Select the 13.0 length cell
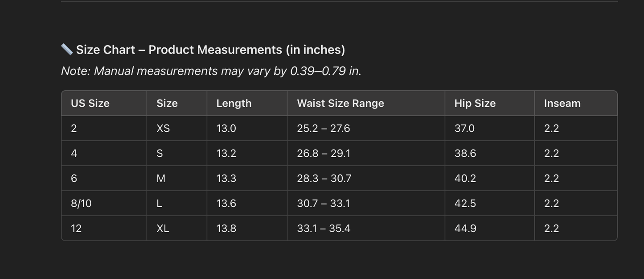 point(226,128)
